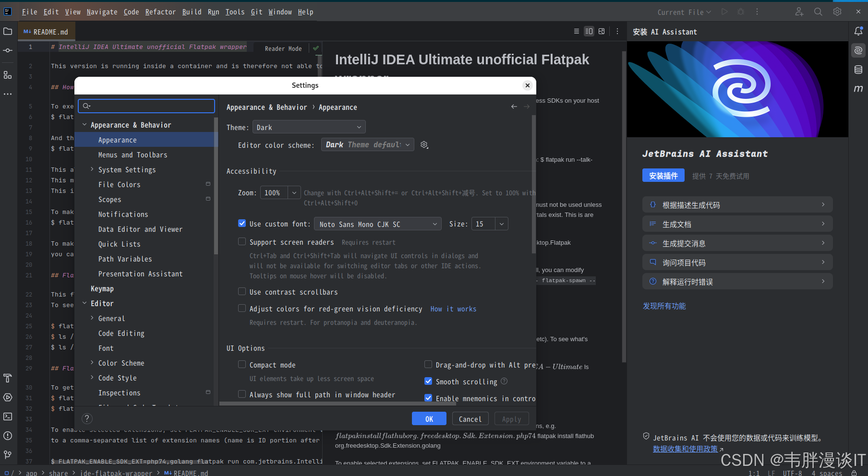This screenshot has height=476, width=868.
Task: Open 根据描述生成代码 feature row
Action: coord(737,205)
